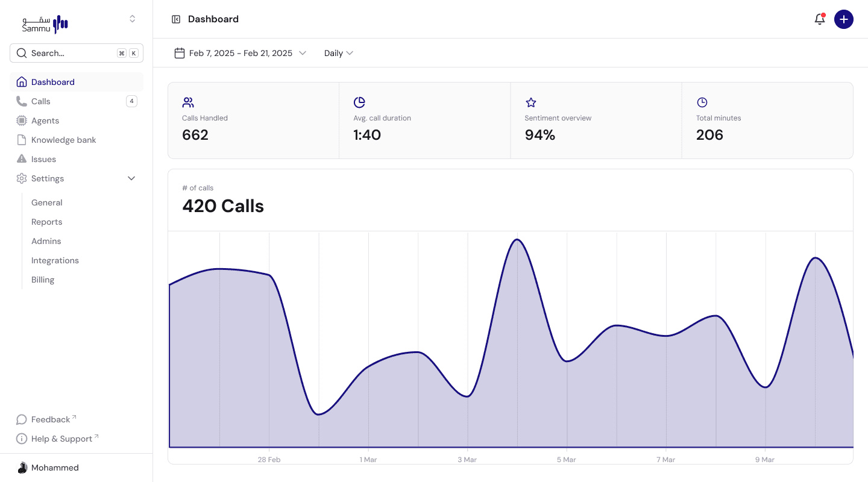Viewport: 868px width, 482px height.
Task: Collapse the Settings submenu chevron
Action: point(131,178)
